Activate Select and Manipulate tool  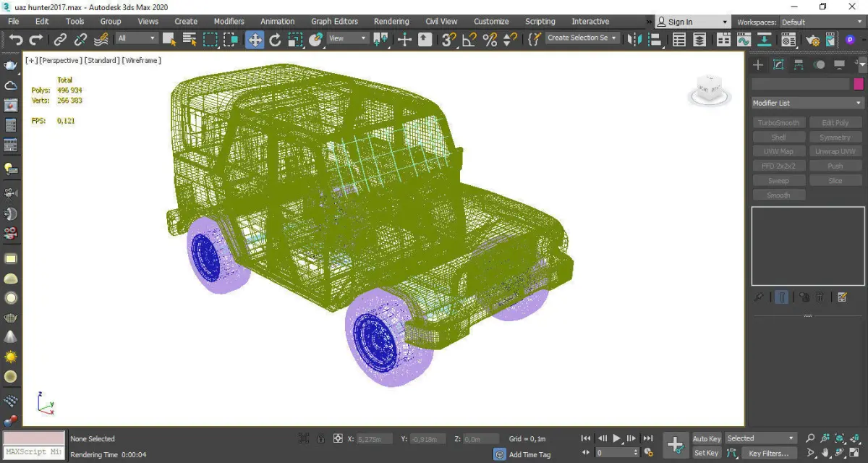404,39
